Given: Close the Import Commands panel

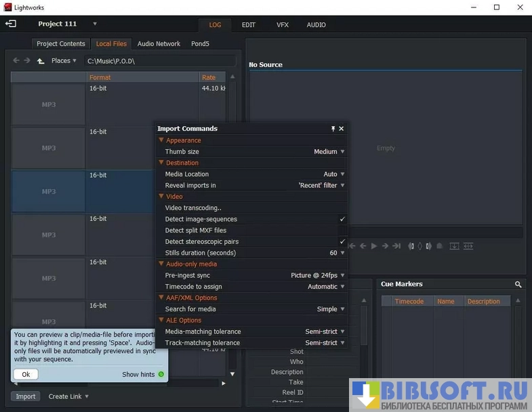Looking at the screenshot, I should (342, 129).
